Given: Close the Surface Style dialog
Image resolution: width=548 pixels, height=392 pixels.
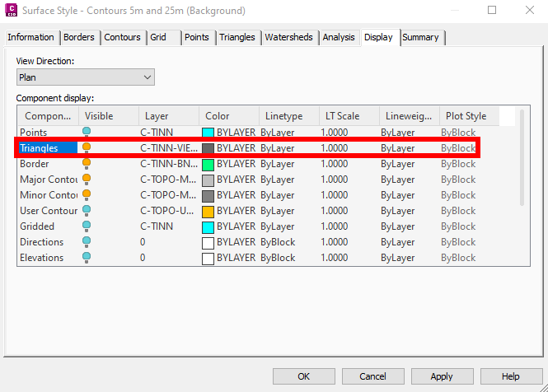Looking at the screenshot, I should tap(530, 10).
